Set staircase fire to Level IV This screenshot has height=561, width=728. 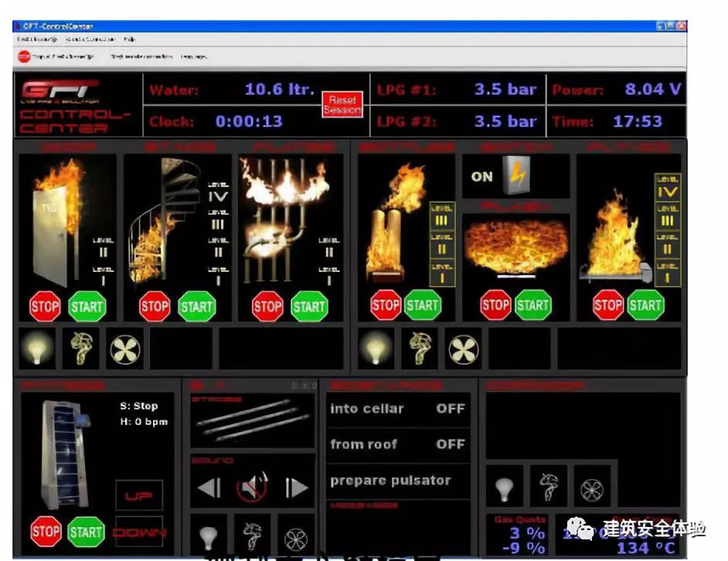pyautogui.click(x=219, y=197)
